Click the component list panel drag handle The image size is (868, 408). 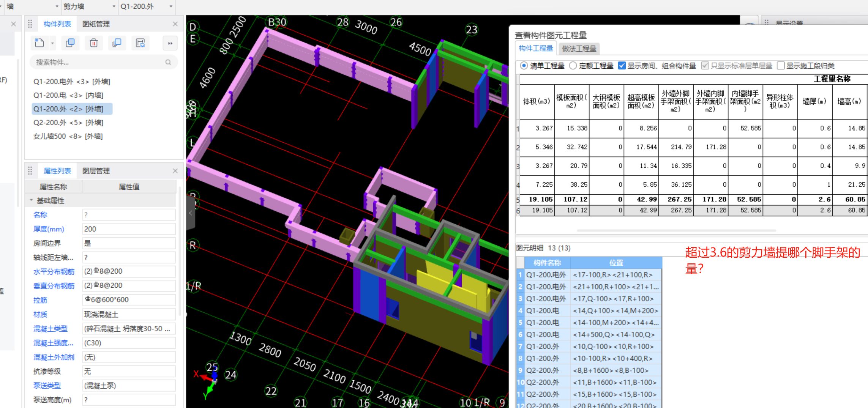pyautogui.click(x=30, y=24)
